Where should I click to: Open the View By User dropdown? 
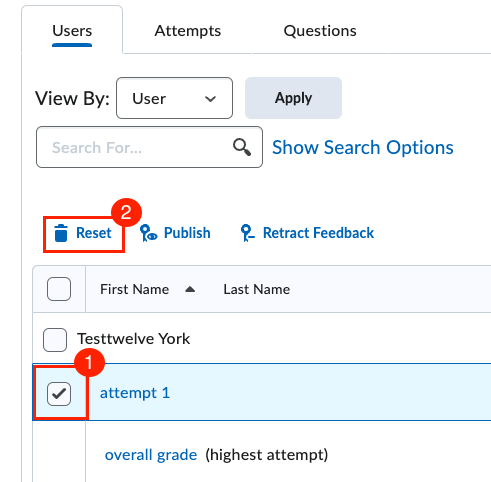pos(174,98)
